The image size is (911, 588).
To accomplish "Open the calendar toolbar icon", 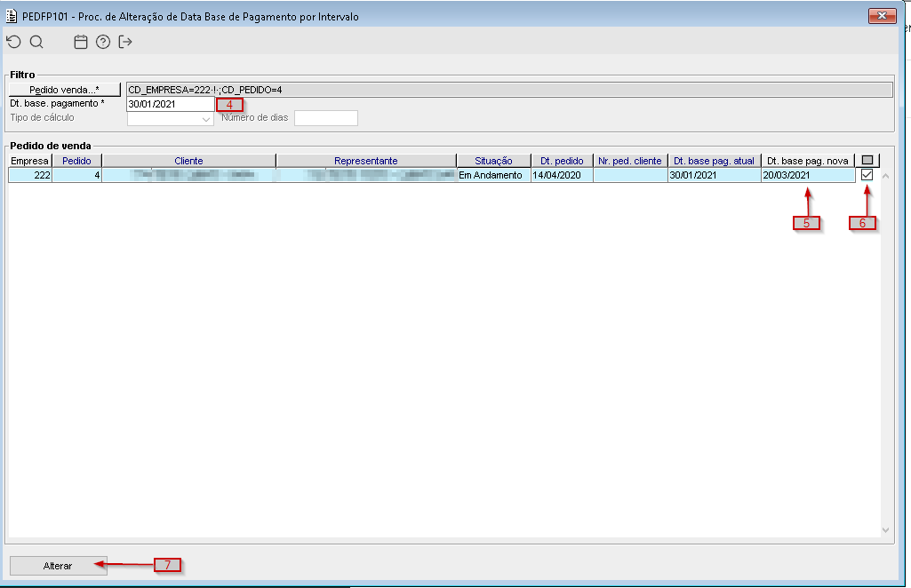I will coord(81,42).
